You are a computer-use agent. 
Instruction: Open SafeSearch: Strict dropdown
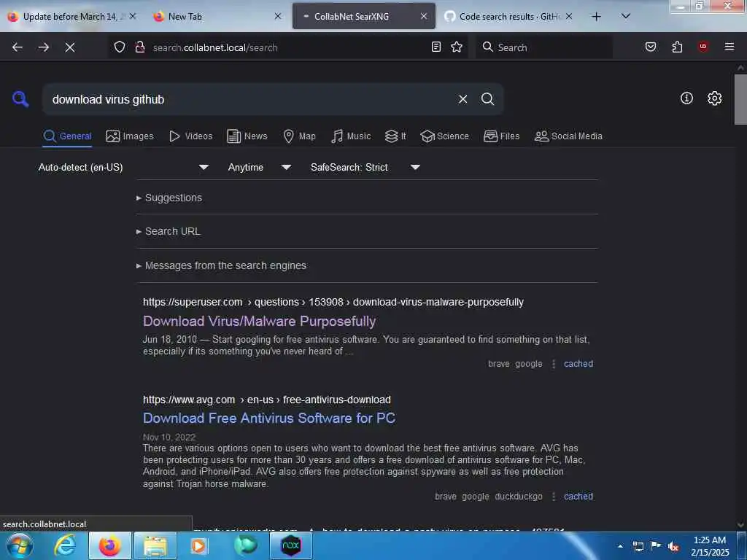(x=365, y=167)
